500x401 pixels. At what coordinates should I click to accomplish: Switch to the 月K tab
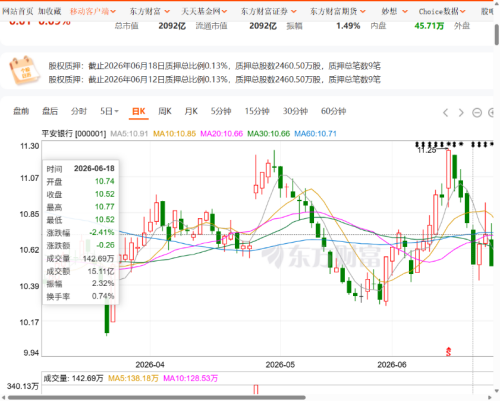pyautogui.click(x=191, y=111)
